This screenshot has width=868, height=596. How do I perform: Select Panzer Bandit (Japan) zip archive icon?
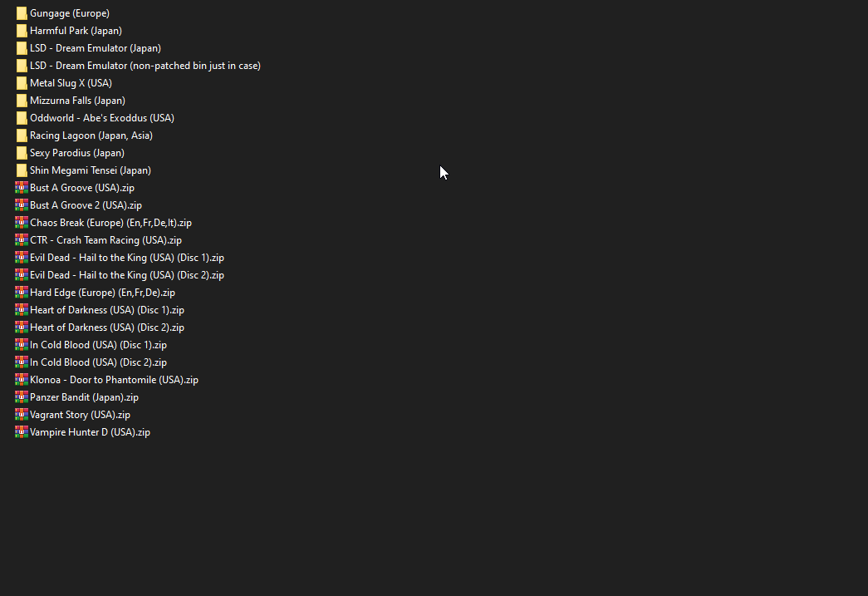[22, 397]
